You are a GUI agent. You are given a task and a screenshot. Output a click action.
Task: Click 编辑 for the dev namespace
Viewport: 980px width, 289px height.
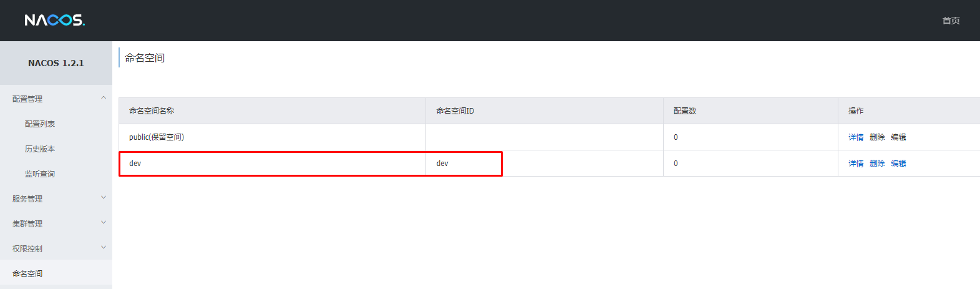pos(898,164)
